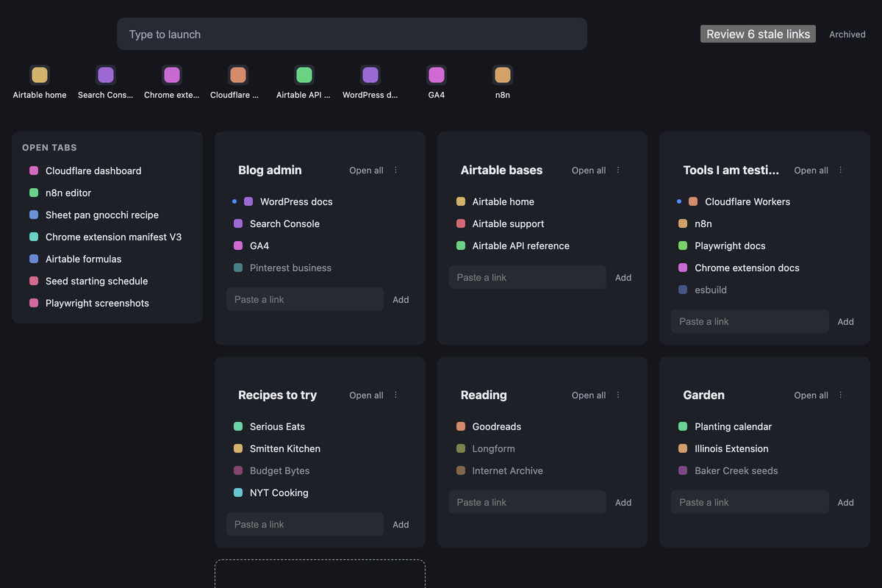The height and width of the screenshot is (588, 882).
Task: Click Open all in Tools I am testing
Action: point(811,171)
